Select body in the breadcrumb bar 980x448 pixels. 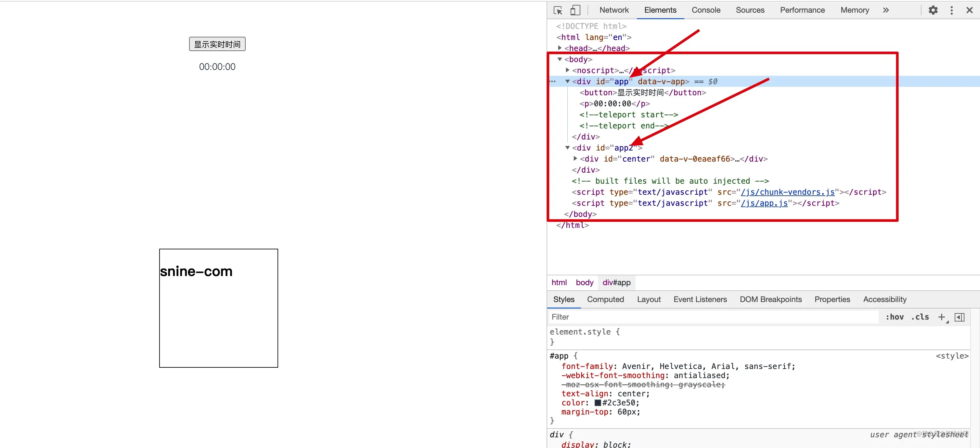pyautogui.click(x=584, y=283)
